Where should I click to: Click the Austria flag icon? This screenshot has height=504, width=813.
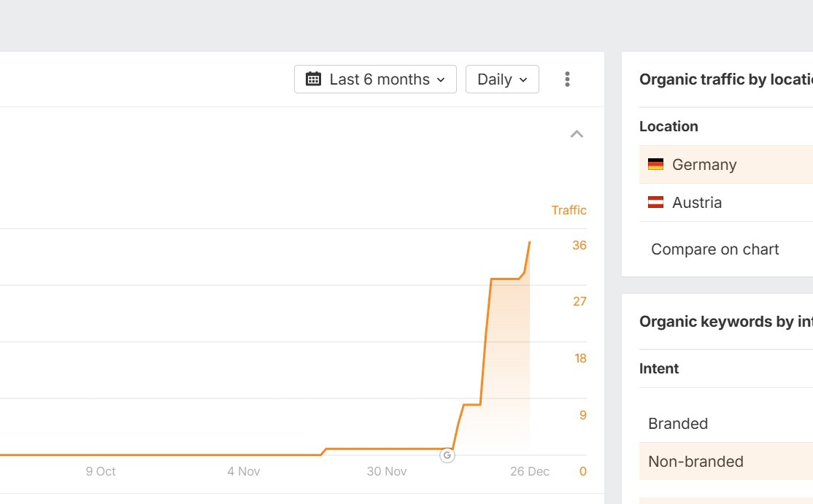pos(655,203)
